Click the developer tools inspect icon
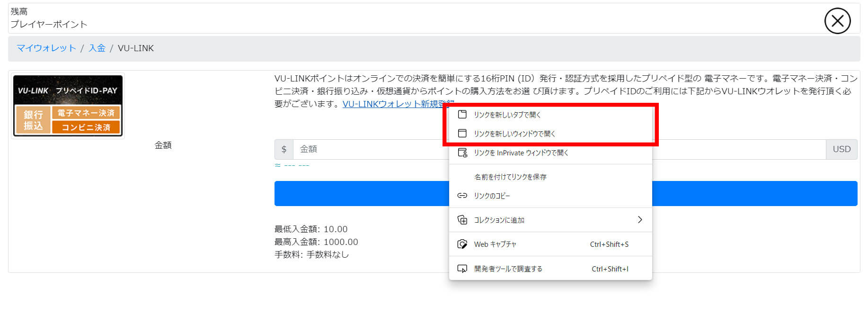This screenshot has width=868, height=325. (462, 269)
